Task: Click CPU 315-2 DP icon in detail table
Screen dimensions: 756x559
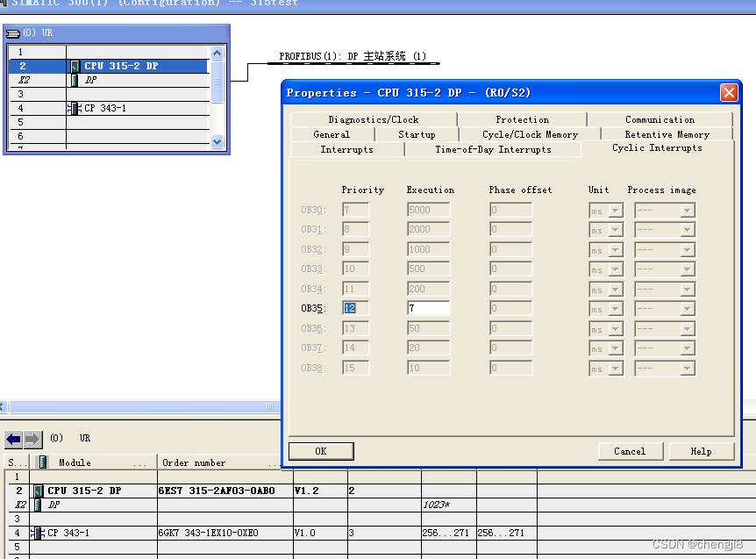Action: point(39,491)
